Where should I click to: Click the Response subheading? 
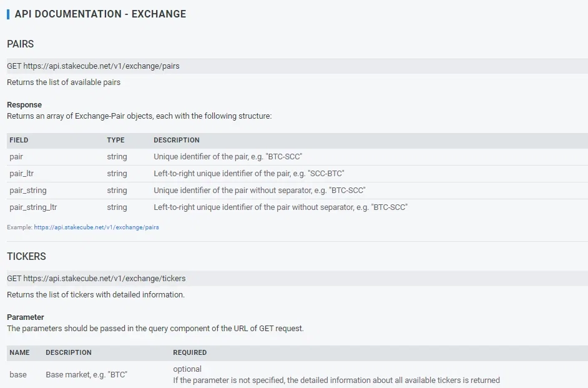pyautogui.click(x=24, y=105)
